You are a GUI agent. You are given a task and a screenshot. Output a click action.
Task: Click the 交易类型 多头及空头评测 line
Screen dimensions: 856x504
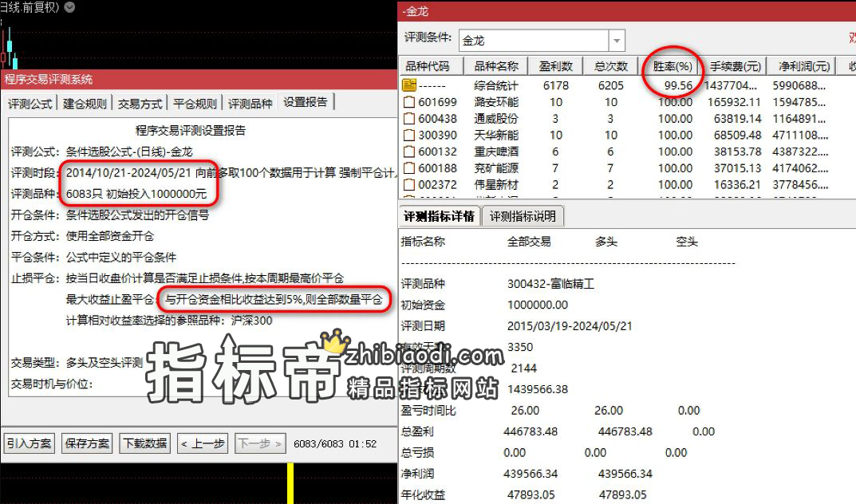[77, 363]
